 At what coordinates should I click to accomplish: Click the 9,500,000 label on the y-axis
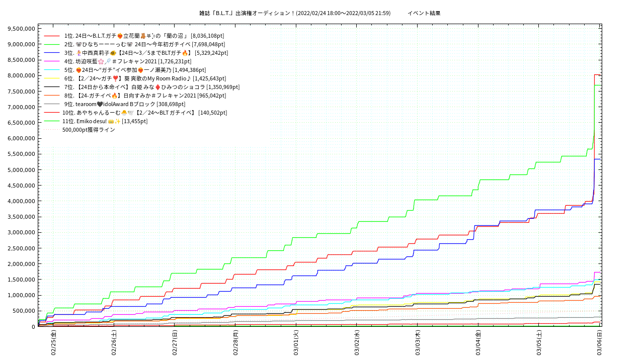pos(21,29)
